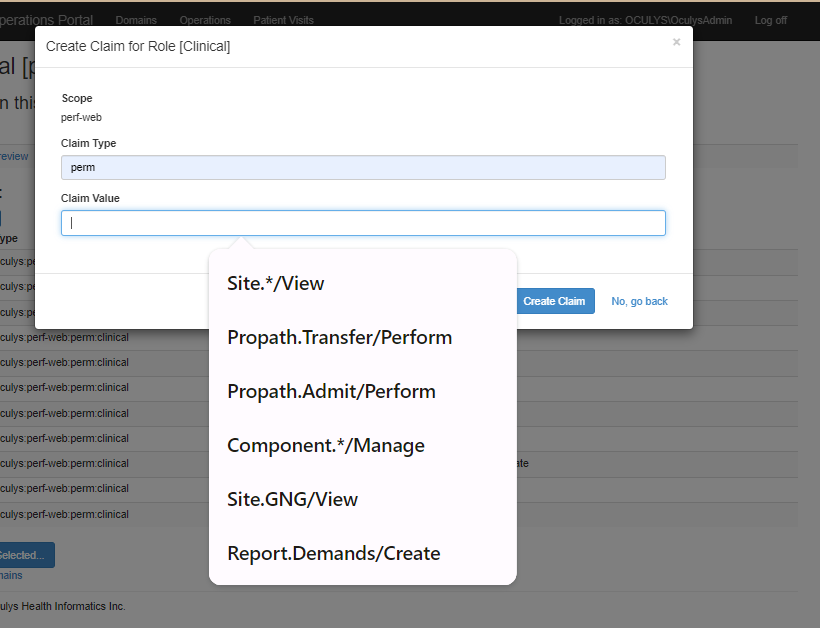Click the 'Claim Value' field label
The image size is (820, 628).
(x=90, y=198)
